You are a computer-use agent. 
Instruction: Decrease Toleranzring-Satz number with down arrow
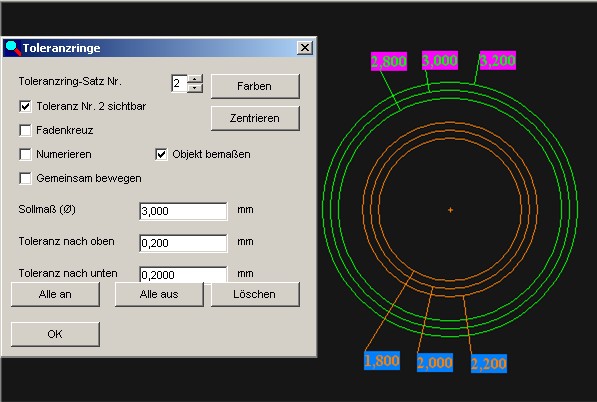[195, 88]
